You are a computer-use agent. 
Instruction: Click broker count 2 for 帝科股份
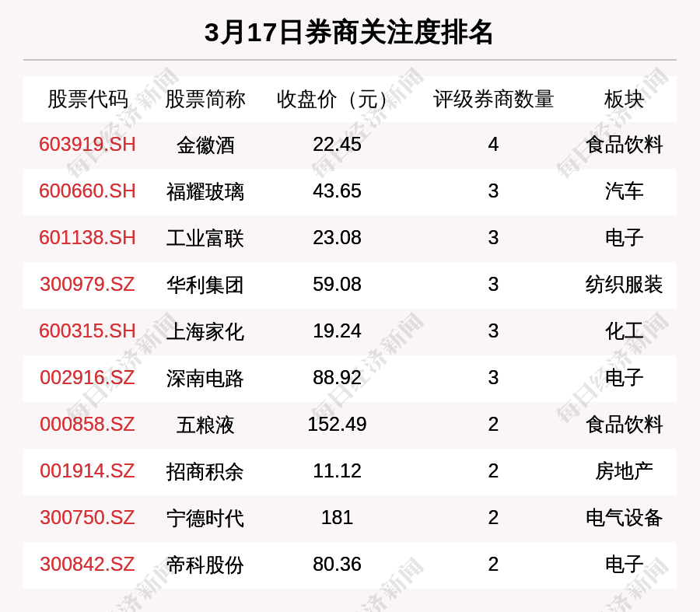493,565
